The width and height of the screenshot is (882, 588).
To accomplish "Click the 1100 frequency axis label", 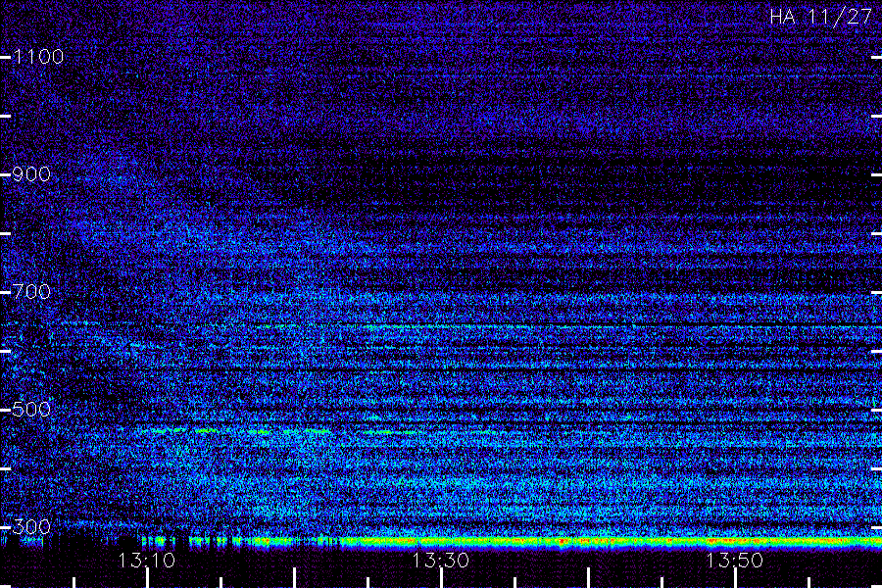I will tap(38, 57).
